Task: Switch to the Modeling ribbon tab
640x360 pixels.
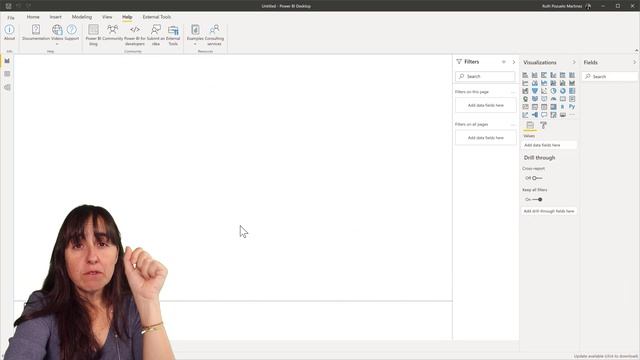Action: point(82,17)
